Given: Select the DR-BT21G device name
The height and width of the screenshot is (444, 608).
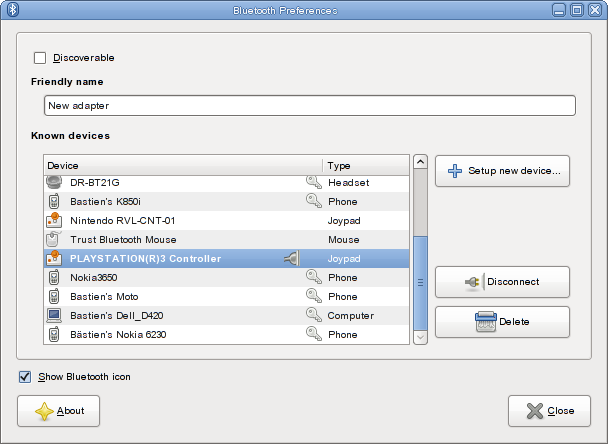Looking at the screenshot, I should pos(95,183).
